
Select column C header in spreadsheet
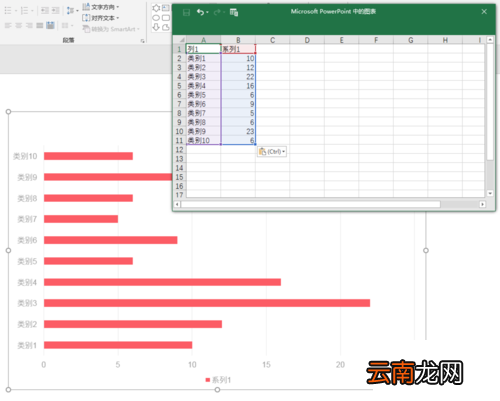point(272,40)
